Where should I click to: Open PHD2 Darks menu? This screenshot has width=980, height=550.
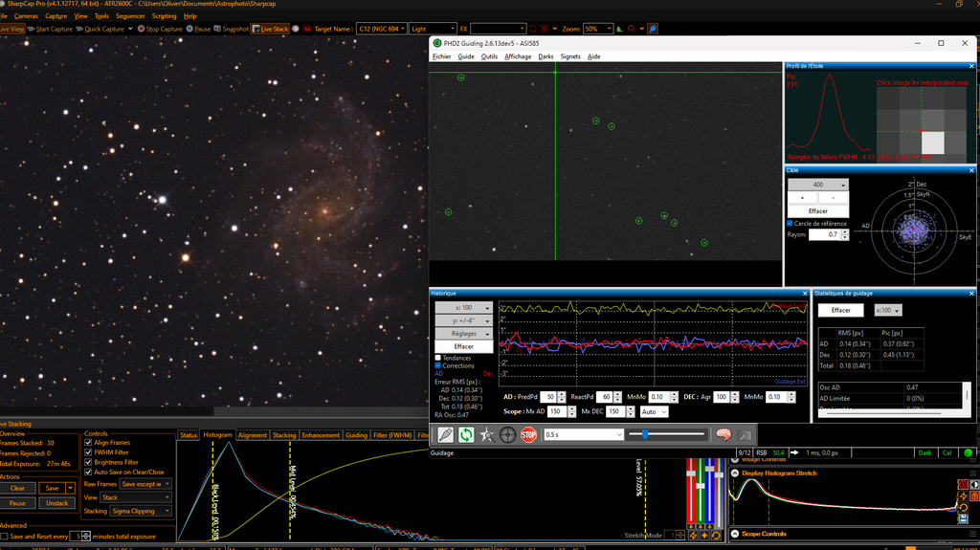click(x=546, y=56)
